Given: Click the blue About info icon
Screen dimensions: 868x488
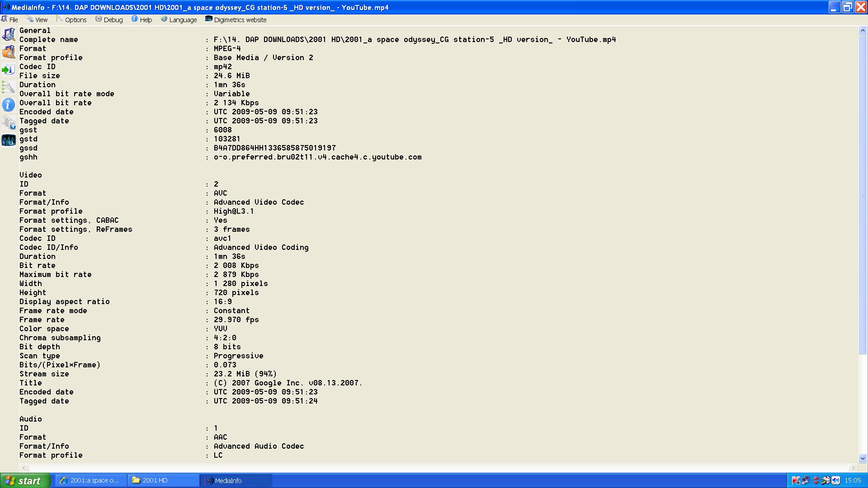Looking at the screenshot, I should [9, 105].
